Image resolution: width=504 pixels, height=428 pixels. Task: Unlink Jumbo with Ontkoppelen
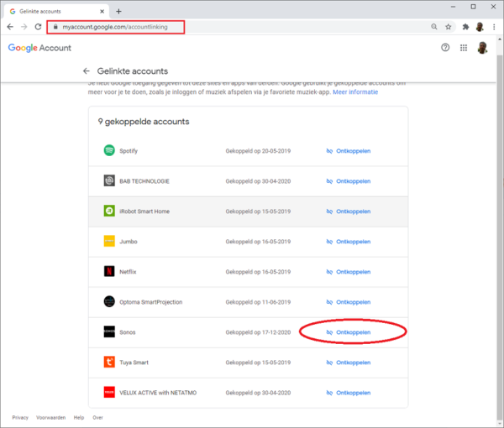[349, 242]
